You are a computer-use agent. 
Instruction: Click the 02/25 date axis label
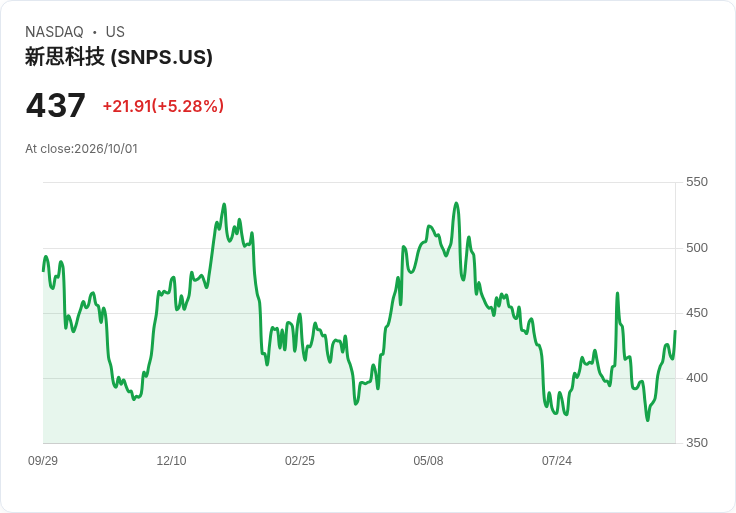pos(299,461)
